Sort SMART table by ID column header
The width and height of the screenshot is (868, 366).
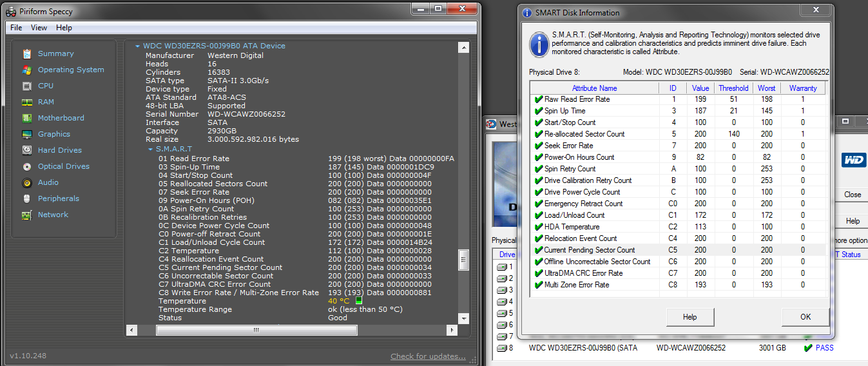click(673, 88)
